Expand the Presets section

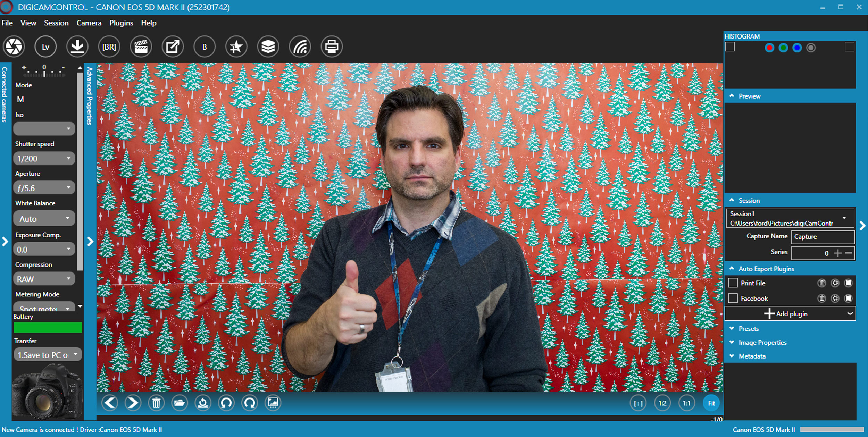[749, 329]
